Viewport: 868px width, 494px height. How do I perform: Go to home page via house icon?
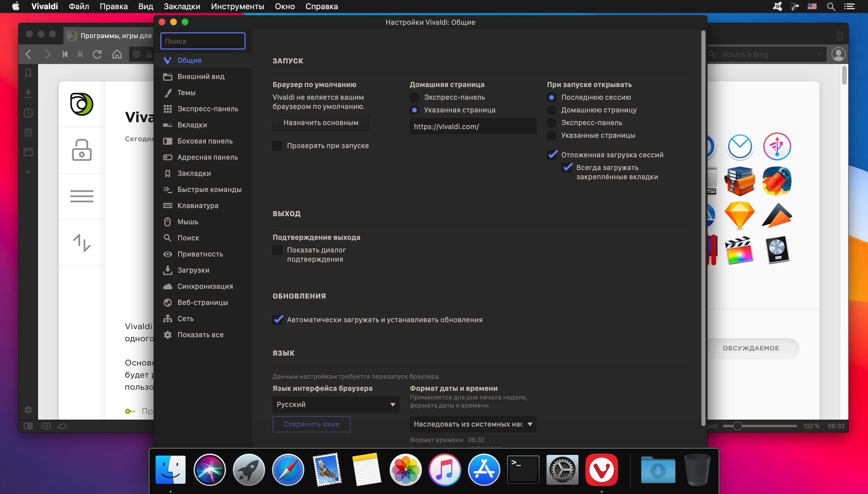pos(117,54)
